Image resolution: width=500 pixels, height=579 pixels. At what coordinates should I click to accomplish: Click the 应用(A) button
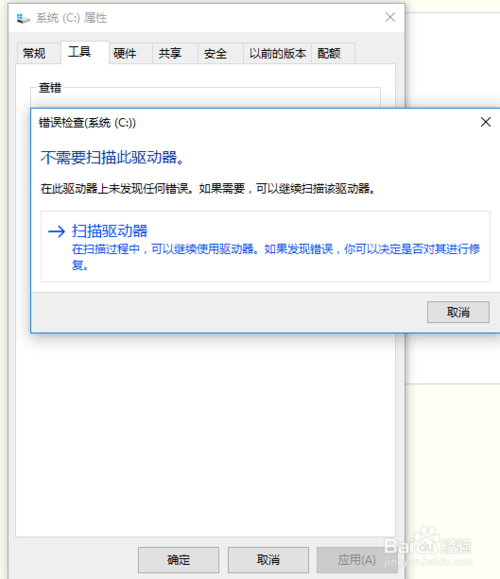pyautogui.click(x=357, y=560)
